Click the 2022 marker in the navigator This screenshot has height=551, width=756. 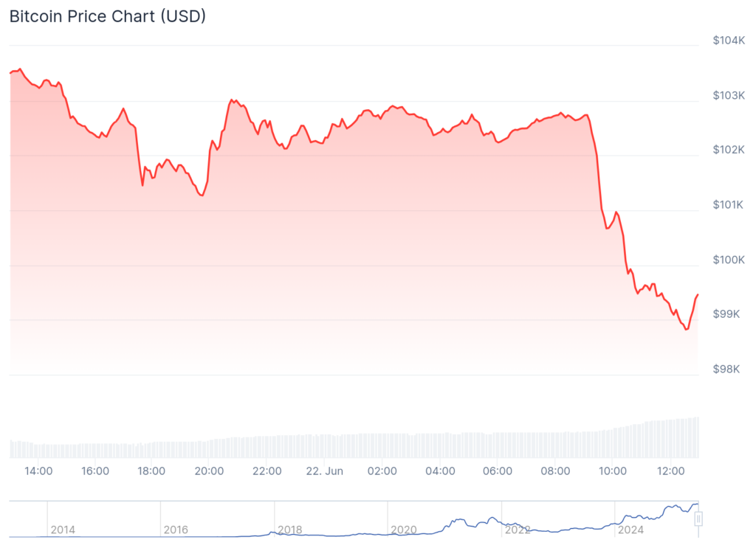click(x=517, y=530)
